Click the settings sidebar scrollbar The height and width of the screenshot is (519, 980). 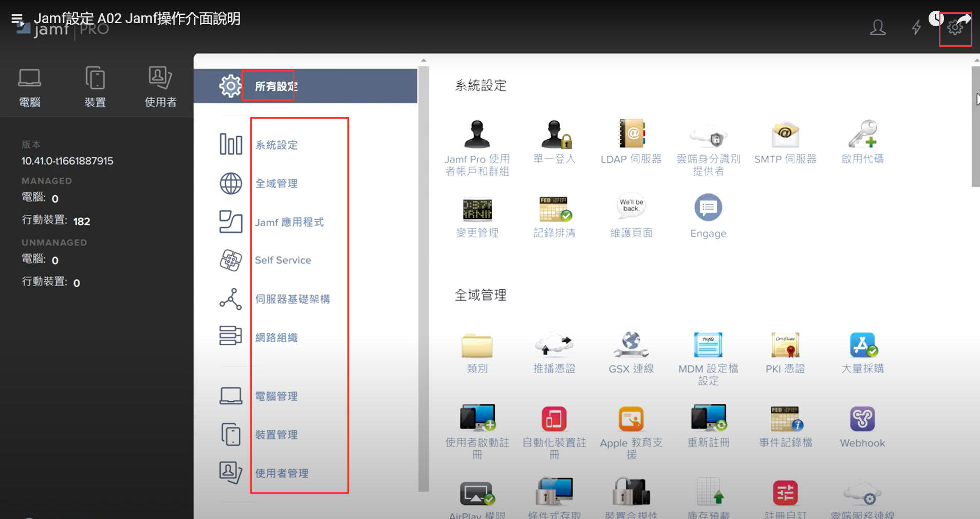coord(423,279)
